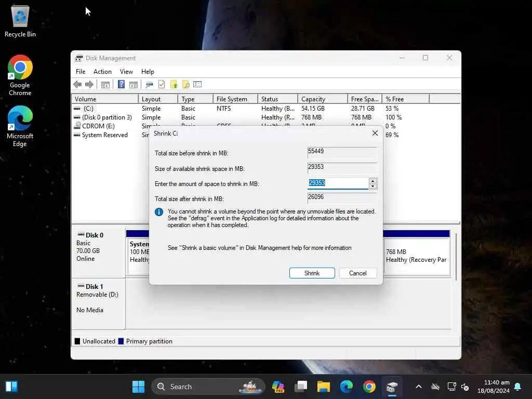Image resolution: width=532 pixels, height=399 pixels.
Task: Select the System Reserved 100 MB partition block
Action: click(x=138, y=256)
